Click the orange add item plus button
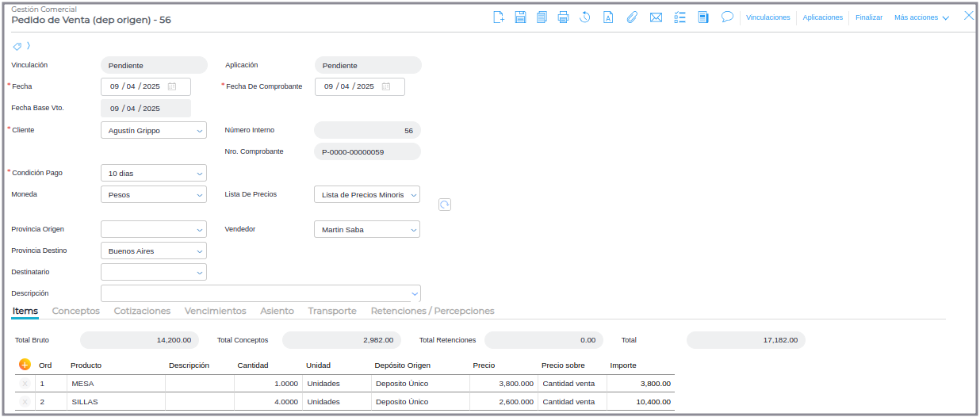The width and height of the screenshot is (980, 417). (x=25, y=365)
